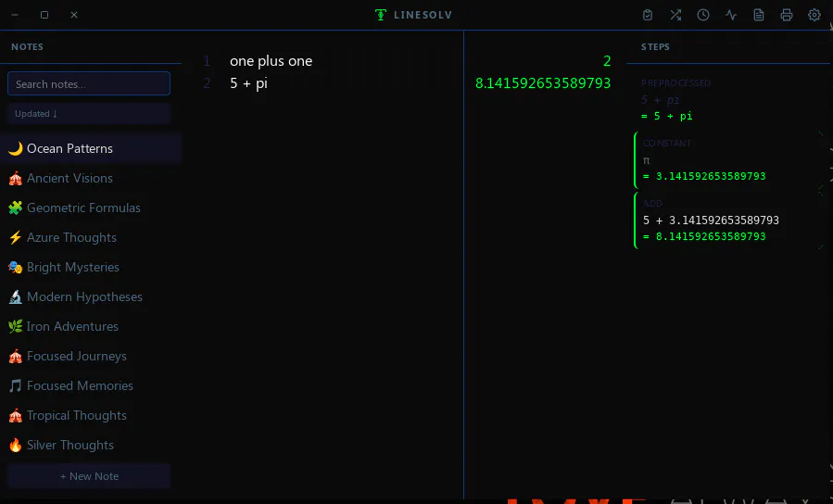This screenshot has height=504, width=833.
Task: Open the Silver Thoughts note
Action: [91, 445]
